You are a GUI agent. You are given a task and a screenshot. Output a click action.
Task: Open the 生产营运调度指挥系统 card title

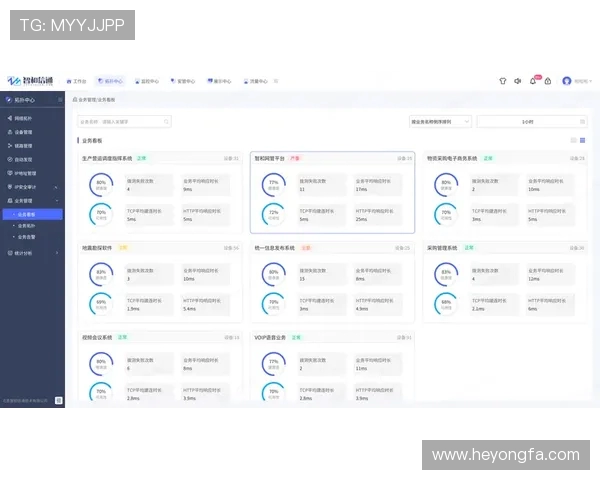[106, 158]
